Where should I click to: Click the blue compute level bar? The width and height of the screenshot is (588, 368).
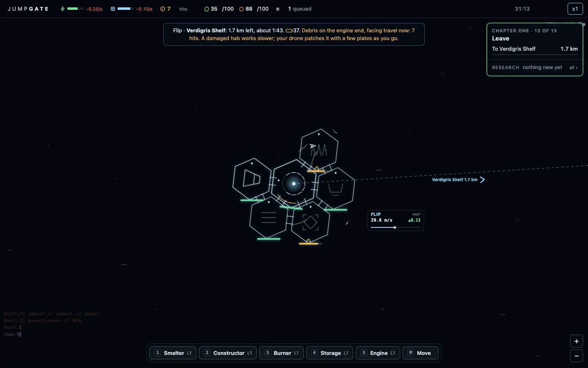click(x=125, y=9)
